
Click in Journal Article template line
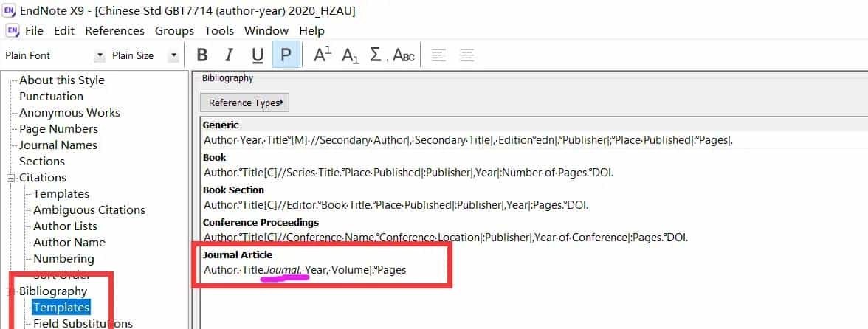pos(305,271)
